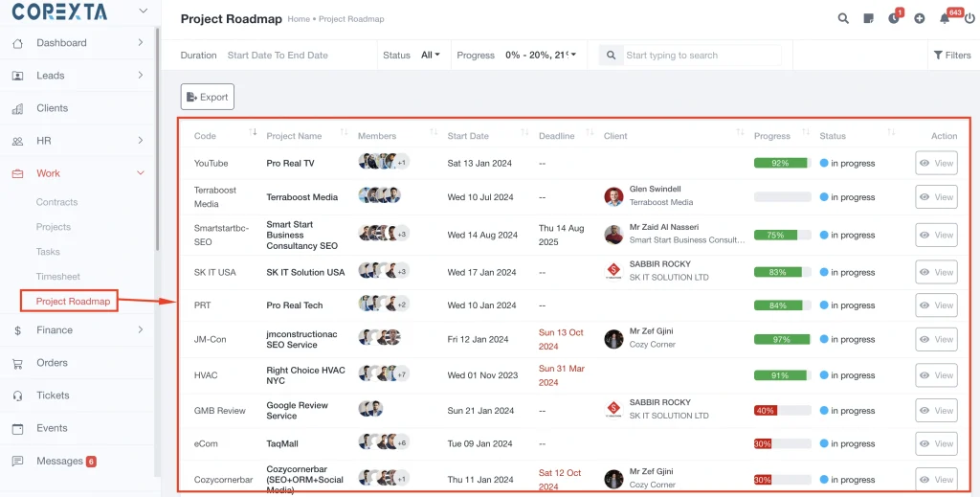The width and height of the screenshot is (980, 497).
Task: Open jmconstructionac SEO Service project name
Action: pos(301,339)
